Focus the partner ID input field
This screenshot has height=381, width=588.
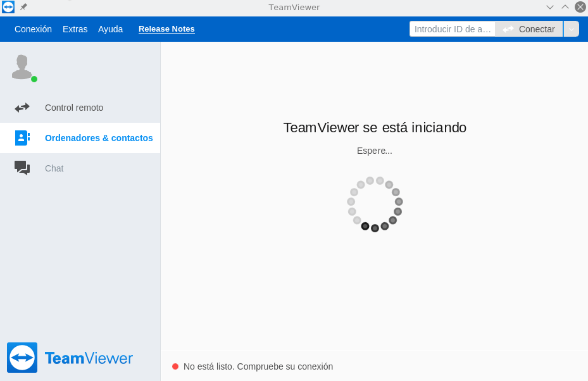(453, 29)
